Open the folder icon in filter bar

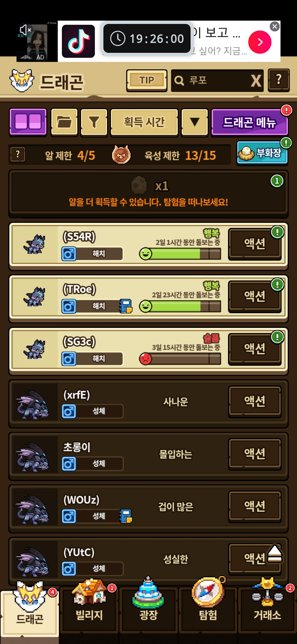coord(64,122)
